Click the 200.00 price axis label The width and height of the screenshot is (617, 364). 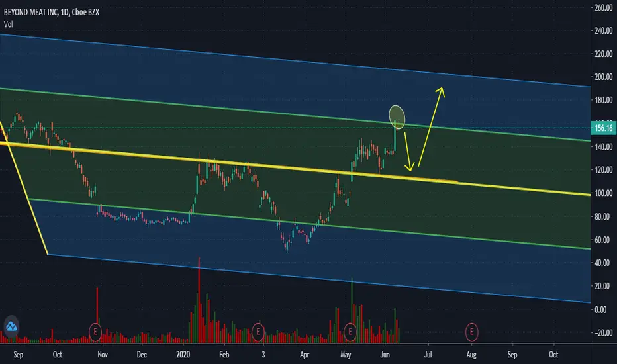point(604,77)
